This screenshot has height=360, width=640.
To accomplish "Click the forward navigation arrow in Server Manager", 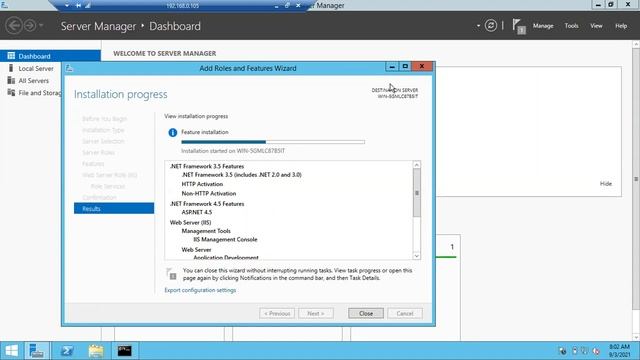I will 30,26.
